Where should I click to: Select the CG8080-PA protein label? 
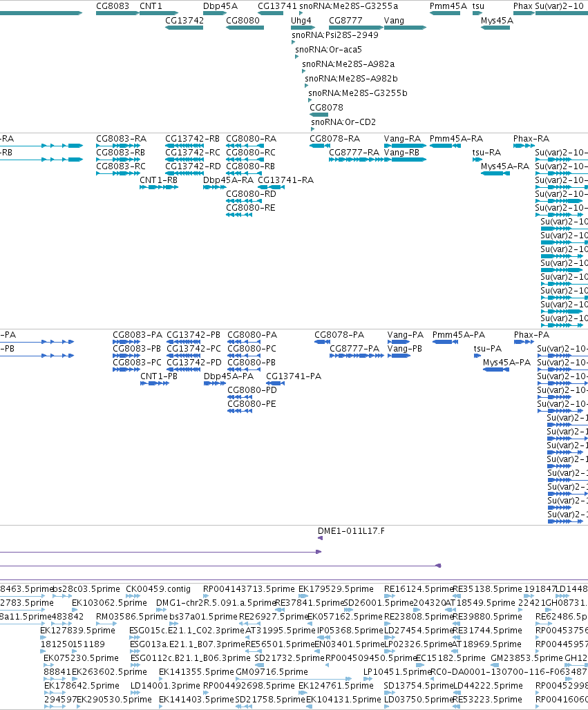coord(252,334)
